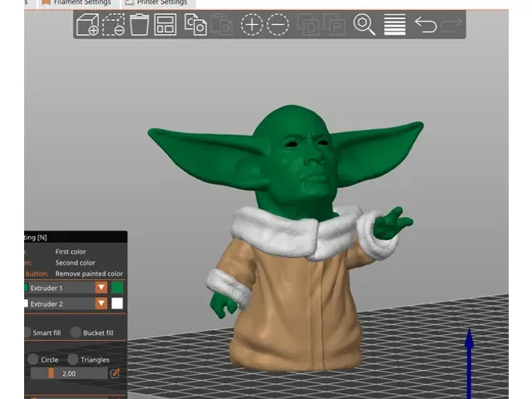Select the Triangles brush shape
The width and height of the screenshot is (532, 399).
89,359
